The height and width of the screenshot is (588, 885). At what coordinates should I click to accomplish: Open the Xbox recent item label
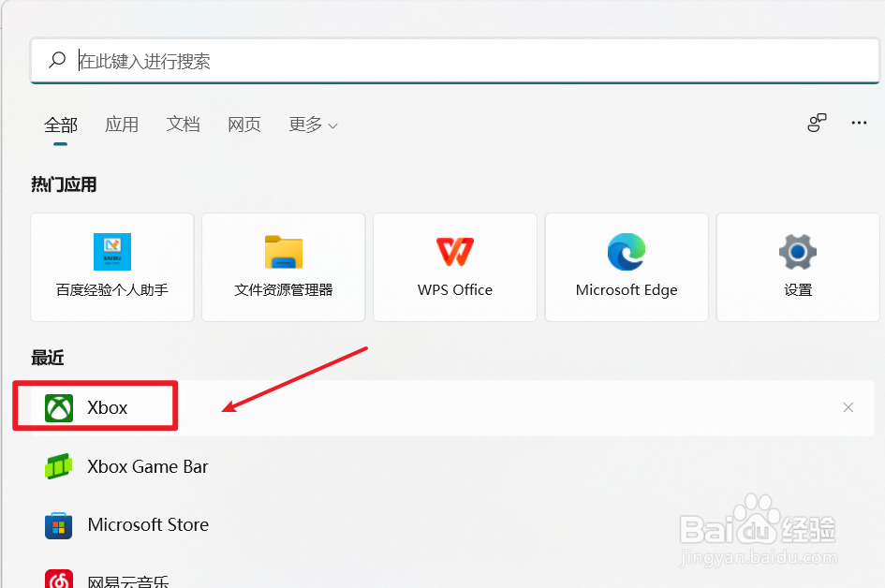point(108,407)
